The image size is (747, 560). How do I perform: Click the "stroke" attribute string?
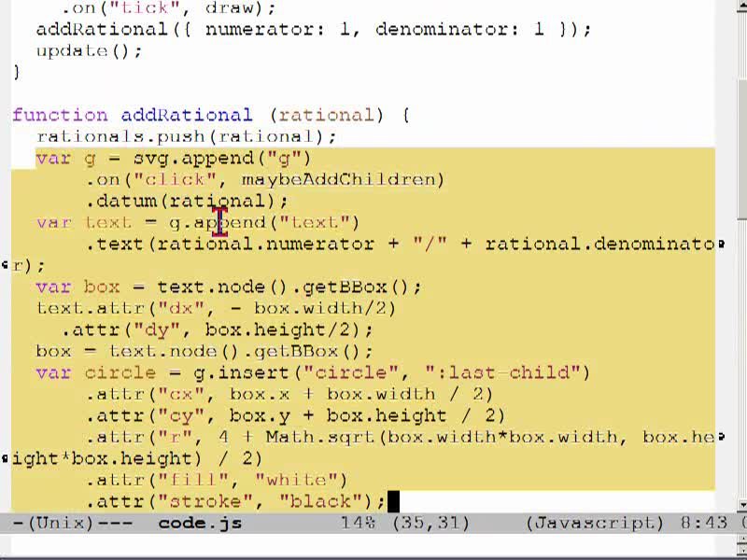click(204, 501)
